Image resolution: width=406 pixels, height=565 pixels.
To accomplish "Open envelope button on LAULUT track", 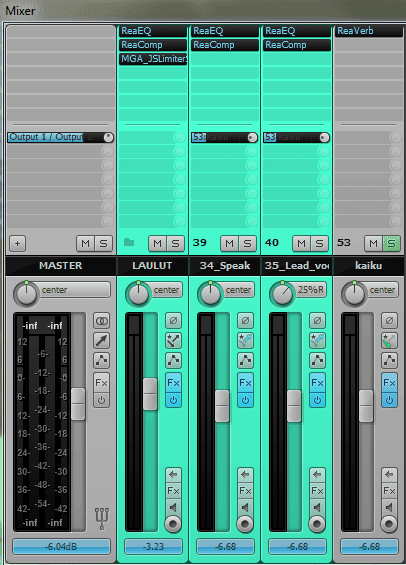I will [173, 360].
